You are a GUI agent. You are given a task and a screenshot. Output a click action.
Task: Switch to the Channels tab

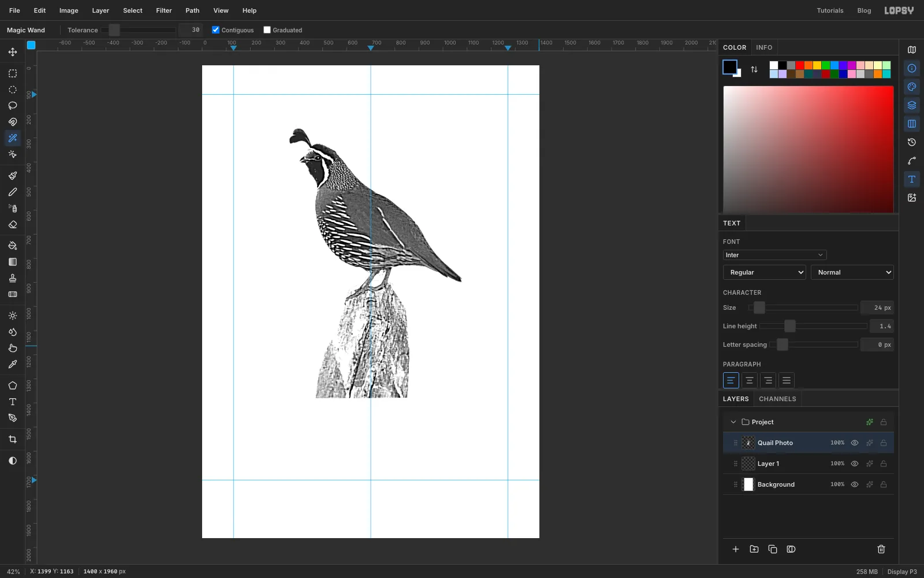(777, 399)
